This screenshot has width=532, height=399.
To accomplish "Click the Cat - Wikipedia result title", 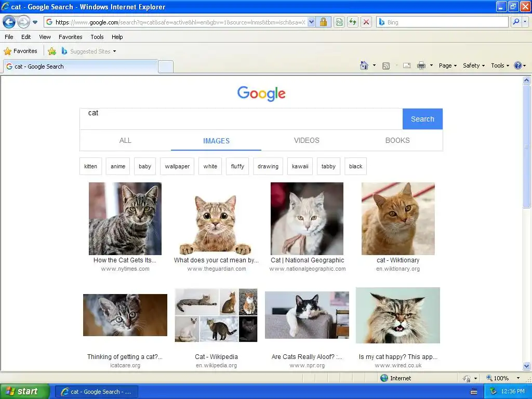I will 216,356.
